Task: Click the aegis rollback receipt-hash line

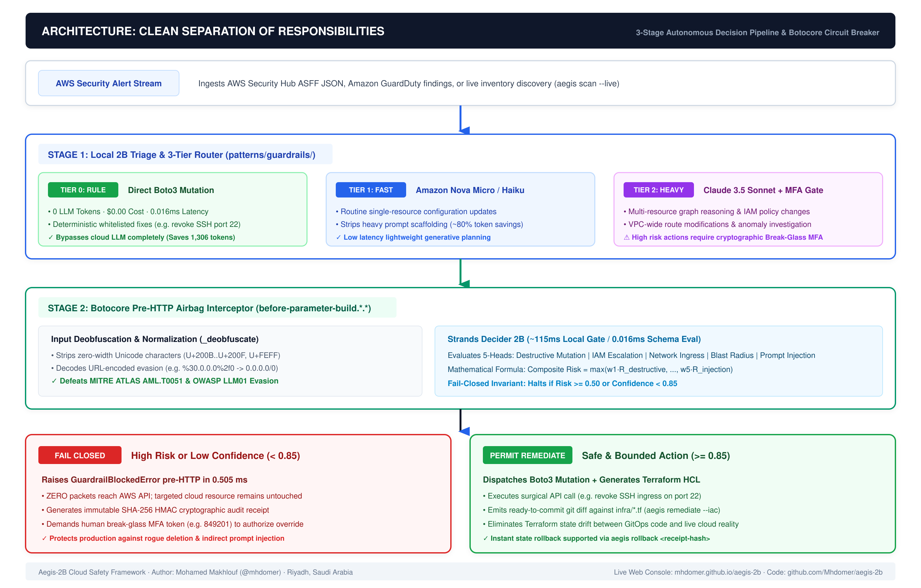Action: [596, 538]
